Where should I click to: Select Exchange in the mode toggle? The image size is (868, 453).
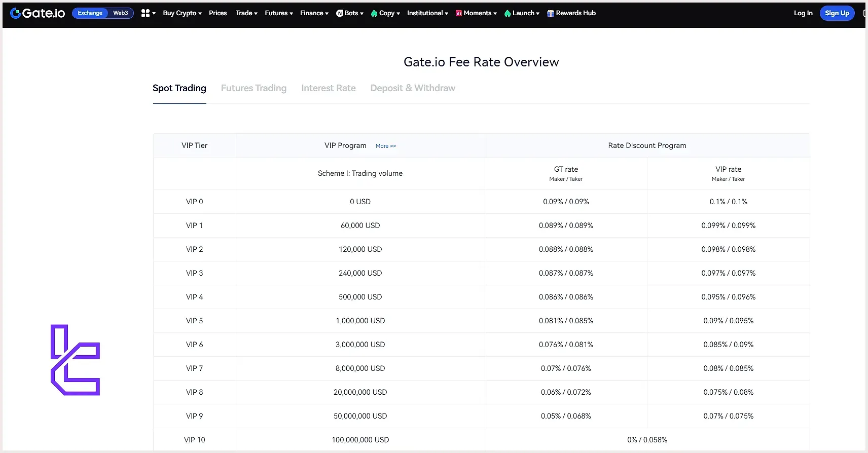(90, 13)
